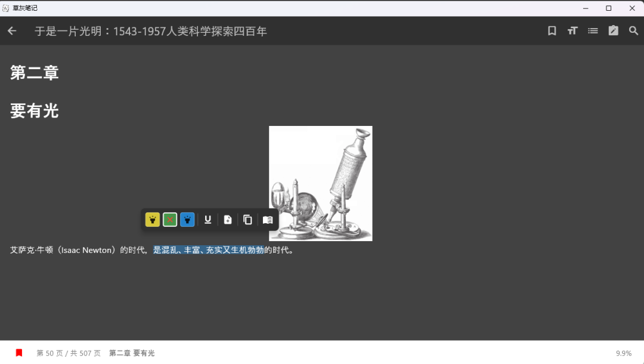644x364 pixels.
Task: Click the chapter name in the status bar
Action: pyautogui.click(x=132, y=353)
